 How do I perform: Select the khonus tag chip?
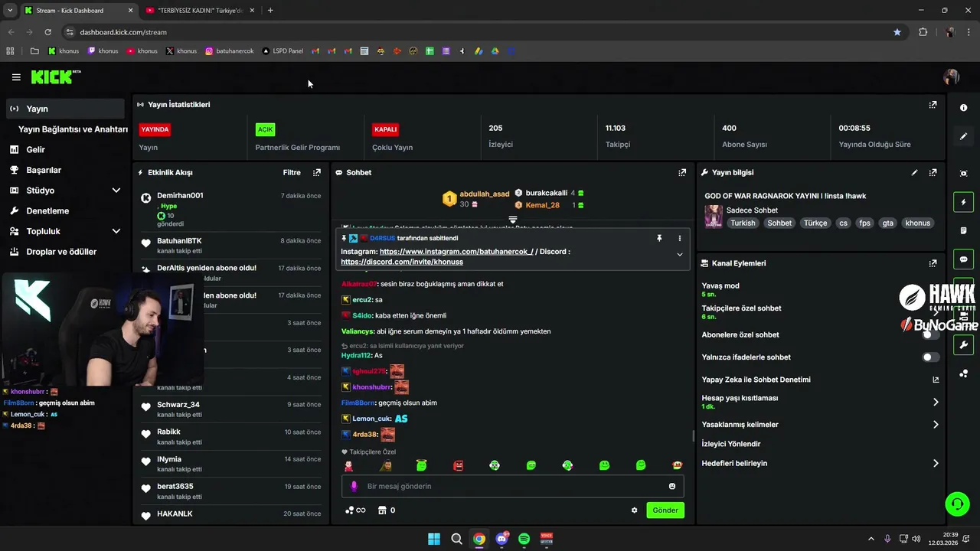click(917, 223)
